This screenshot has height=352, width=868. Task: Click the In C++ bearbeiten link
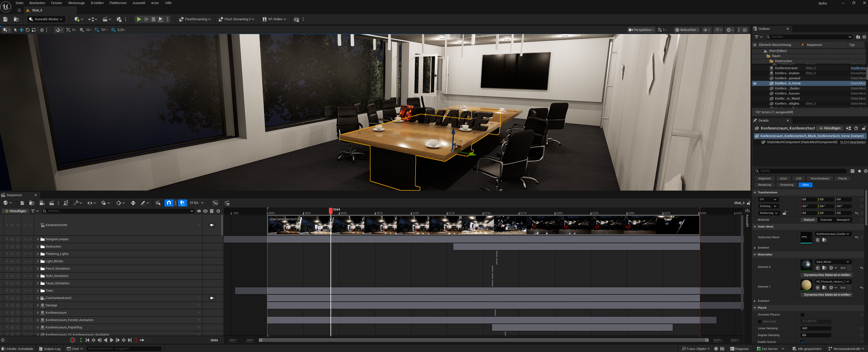pyautogui.click(x=853, y=142)
